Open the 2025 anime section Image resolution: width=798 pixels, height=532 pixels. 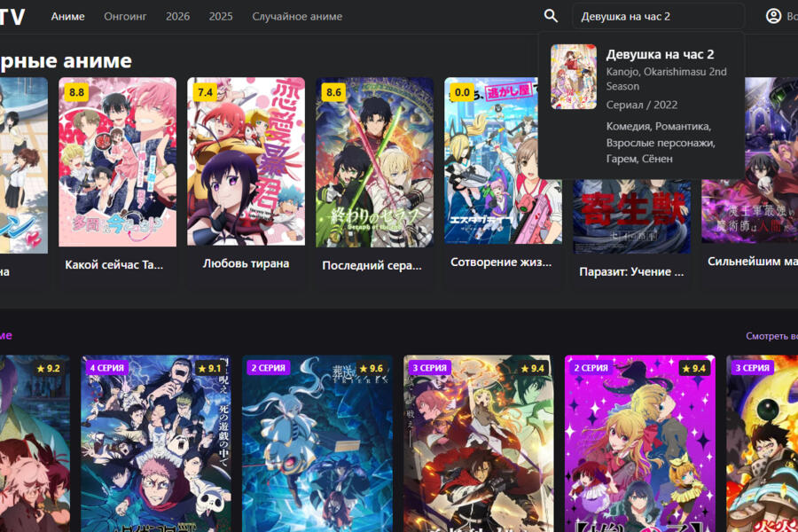[x=220, y=16]
